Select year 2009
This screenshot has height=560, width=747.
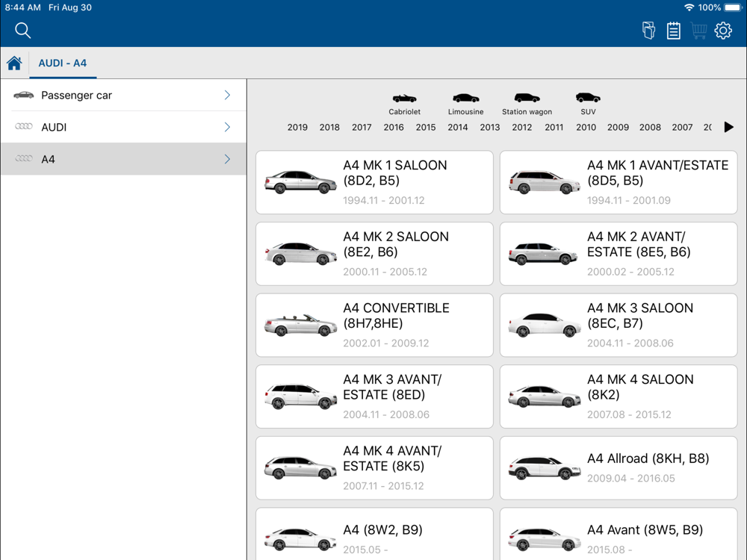(x=618, y=127)
